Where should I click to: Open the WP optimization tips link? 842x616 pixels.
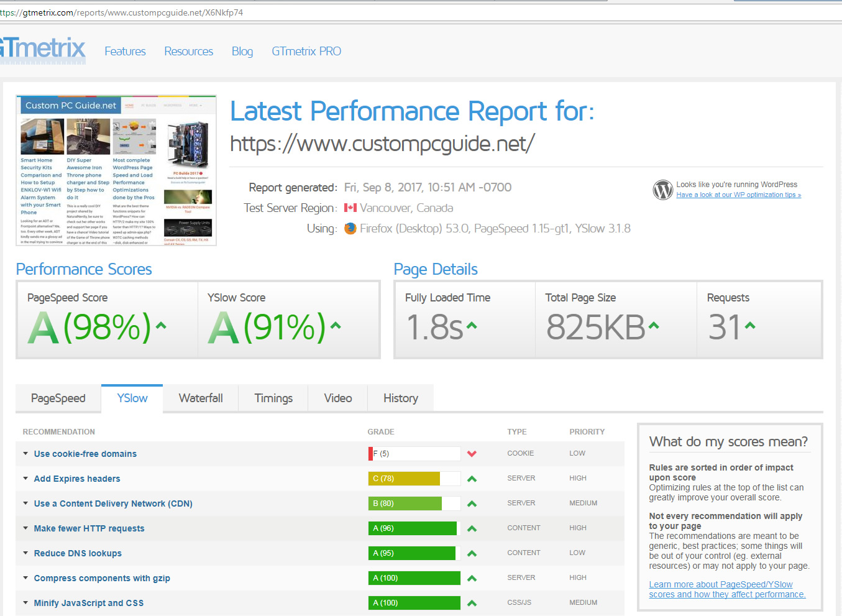tap(739, 195)
